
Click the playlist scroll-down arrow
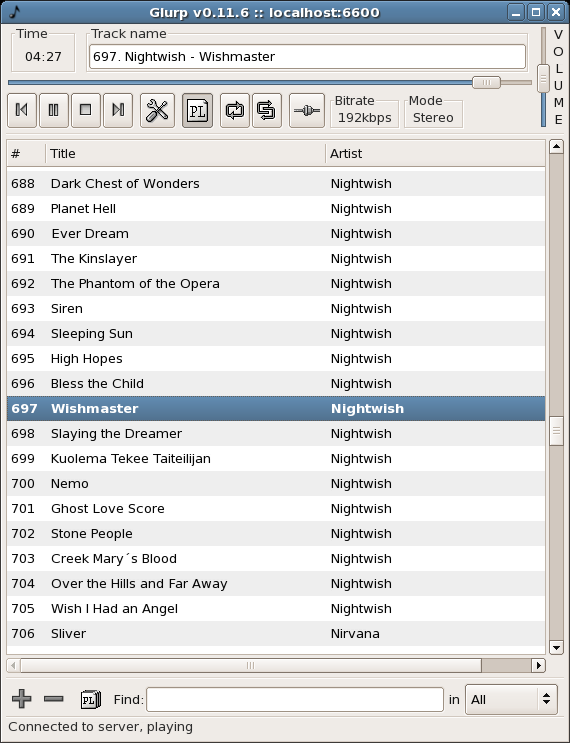point(556,647)
